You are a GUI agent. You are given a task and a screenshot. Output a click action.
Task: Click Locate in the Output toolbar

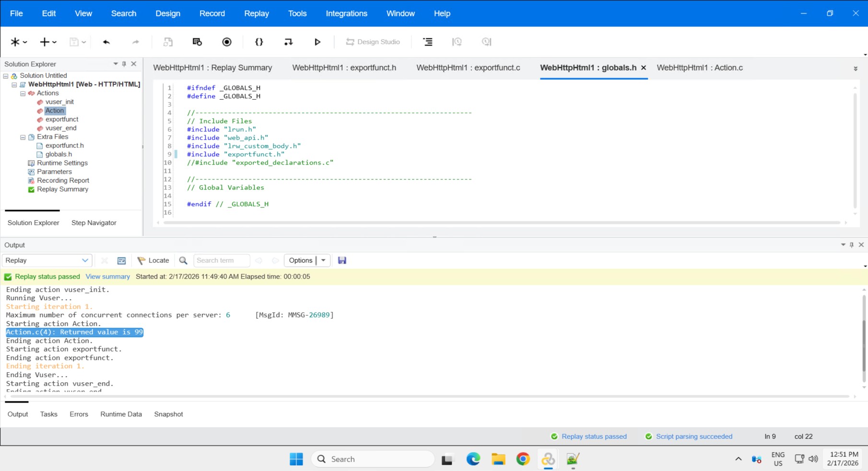[153, 260]
